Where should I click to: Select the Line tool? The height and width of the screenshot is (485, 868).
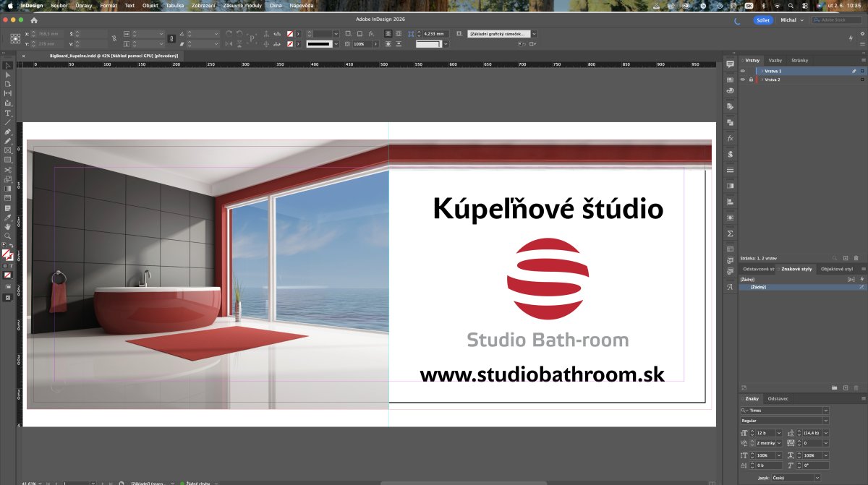[8, 122]
